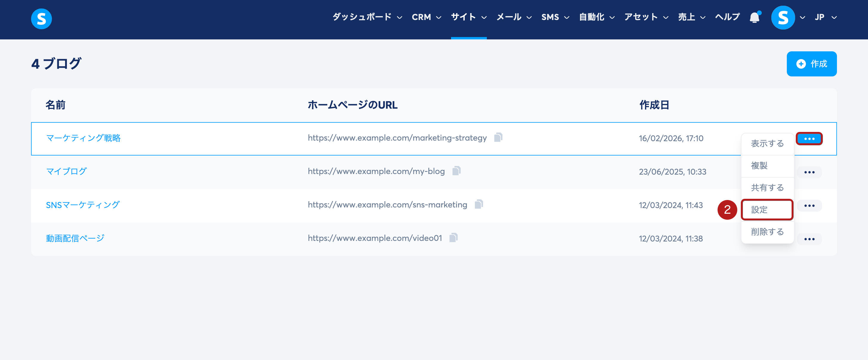The image size is (868, 360).
Task: Click the 作成 button
Action: point(811,64)
